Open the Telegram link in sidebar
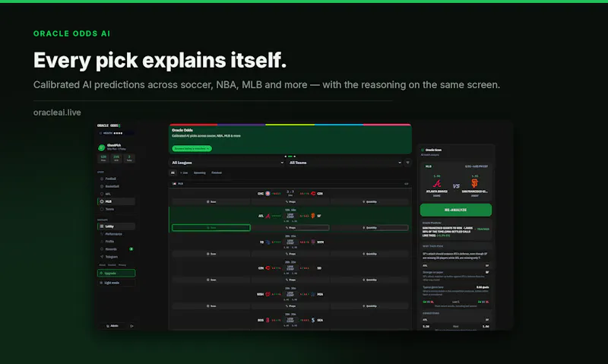608x364 pixels. click(x=116, y=257)
